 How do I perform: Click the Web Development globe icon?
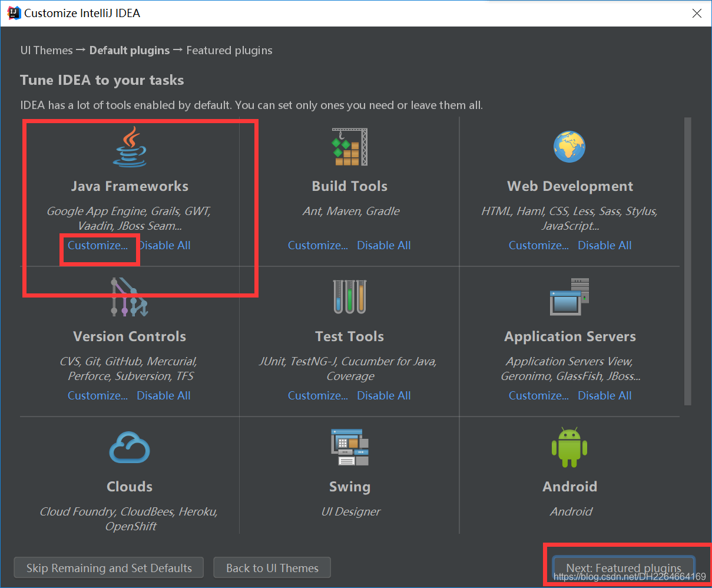[569, 147]
